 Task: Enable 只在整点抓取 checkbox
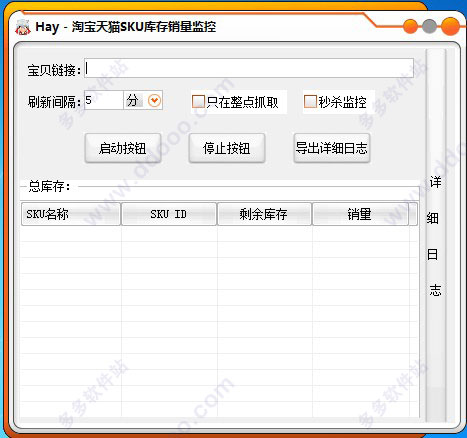point(198,102)
